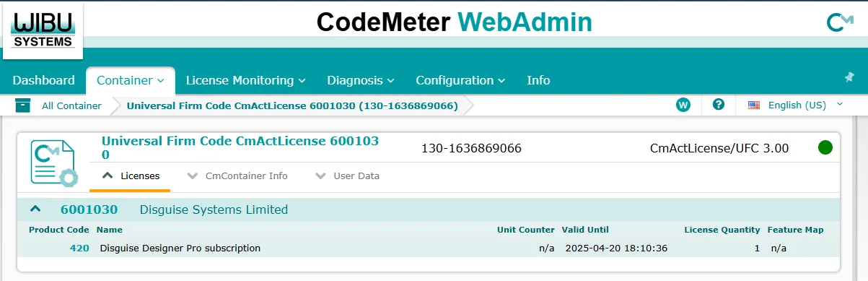Open the Info menu item
868x281 pixels.
[x=538, y=80]
